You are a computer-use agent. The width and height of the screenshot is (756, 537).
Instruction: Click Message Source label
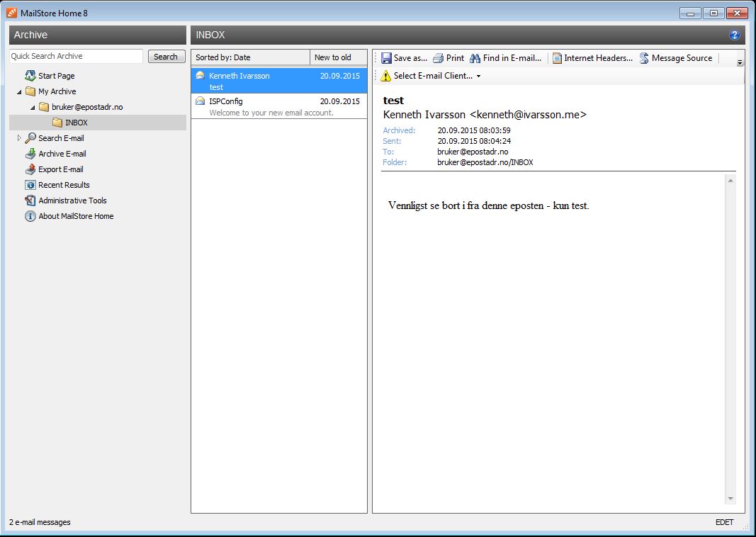[682, 58]
